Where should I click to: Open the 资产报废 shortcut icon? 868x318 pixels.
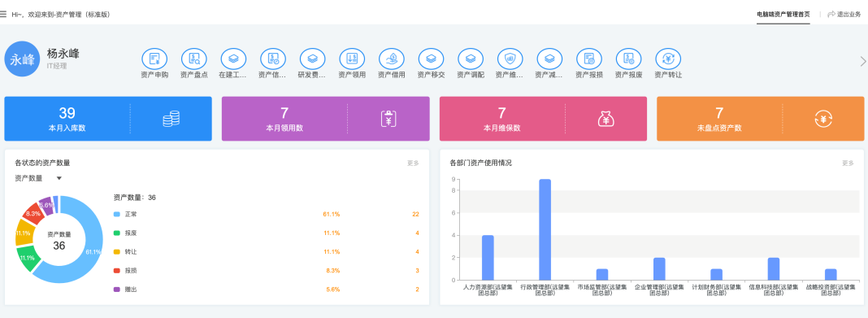[x=628, y=59]
